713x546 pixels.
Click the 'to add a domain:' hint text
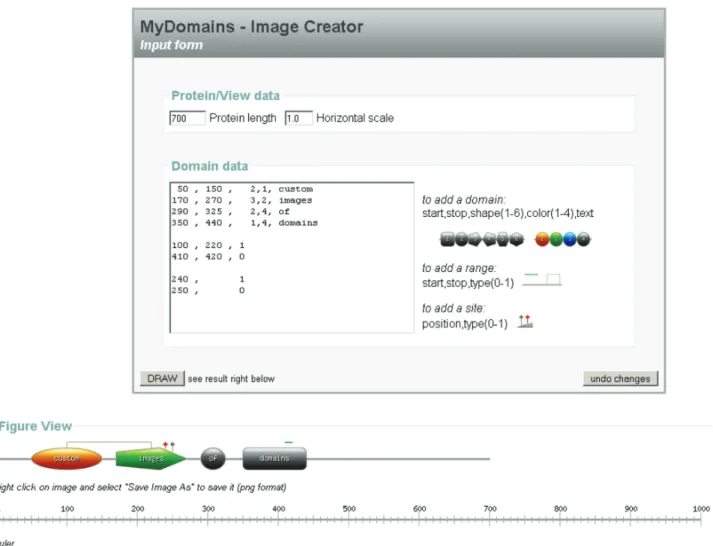tap(464, 200)
